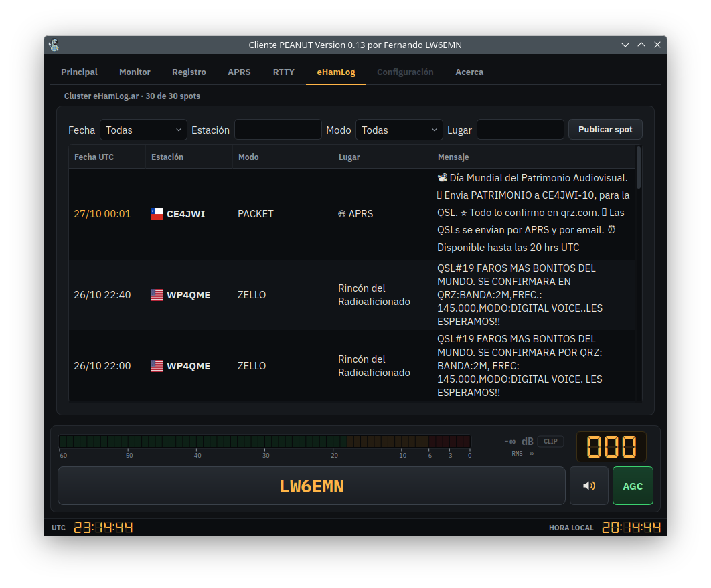Viewport: 711px width, 588px height.
Task: Click the 000 digital counter display
Action: click(611, 447)
